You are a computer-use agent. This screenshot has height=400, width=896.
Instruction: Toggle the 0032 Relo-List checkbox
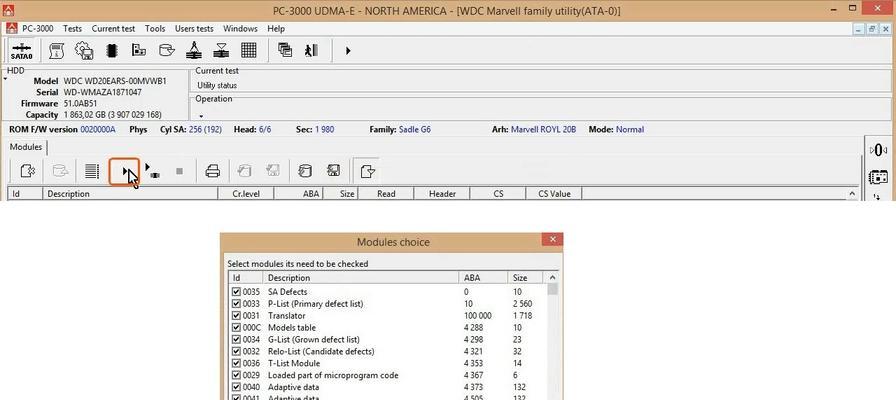(237, 351)
